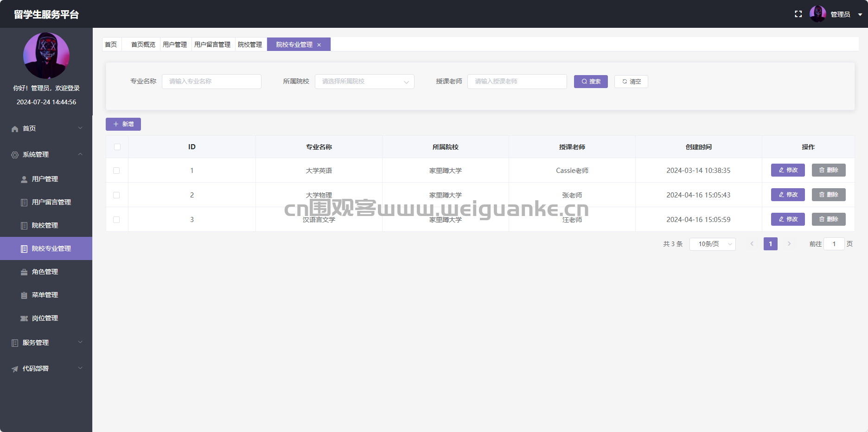
Task: Expand the 服务管理 menu chevron
Action: point(80,342)
